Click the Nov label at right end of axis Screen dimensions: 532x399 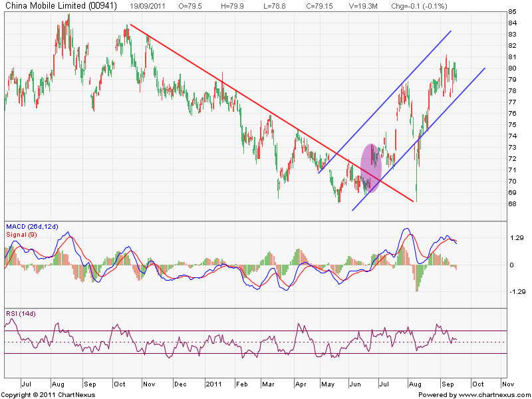pos(507,384)
